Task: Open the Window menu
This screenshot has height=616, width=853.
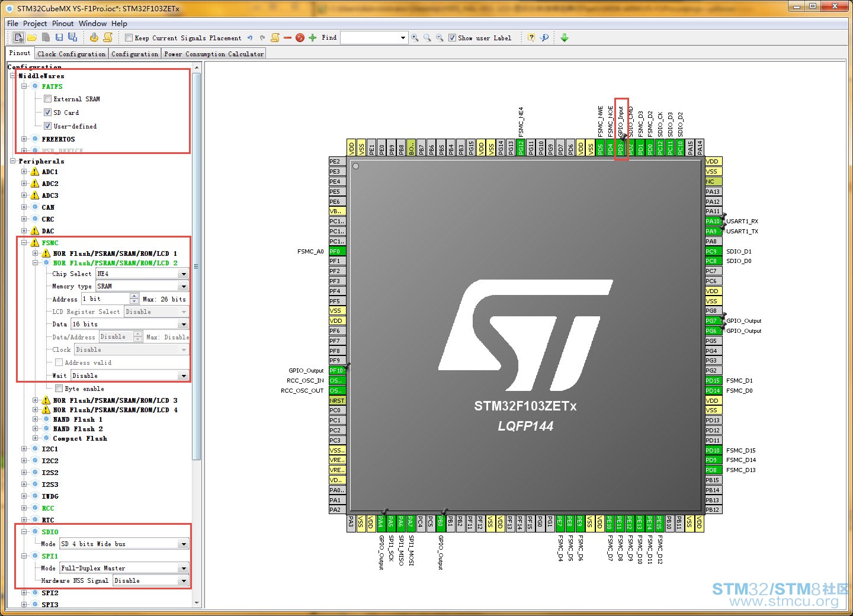Action: pos(92,24)
